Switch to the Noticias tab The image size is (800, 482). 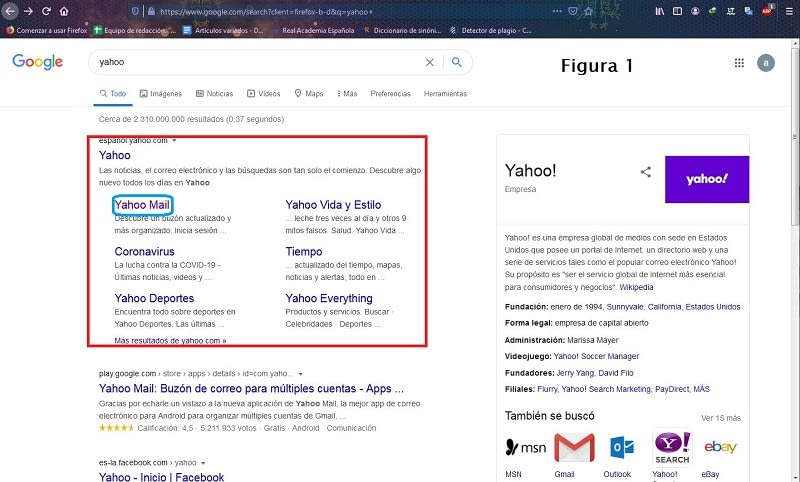[214, 94]
